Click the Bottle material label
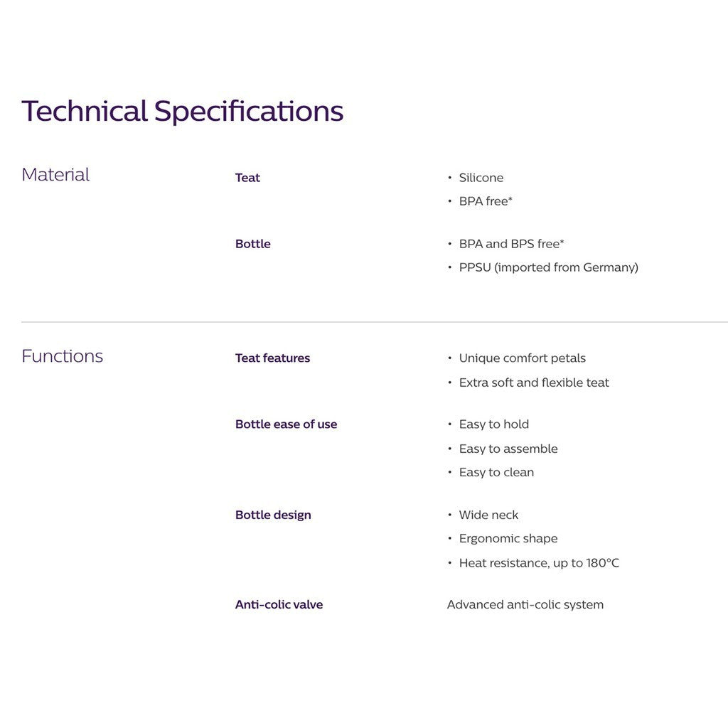Screen dimensions: 728x728 click(x=252, y=244)
